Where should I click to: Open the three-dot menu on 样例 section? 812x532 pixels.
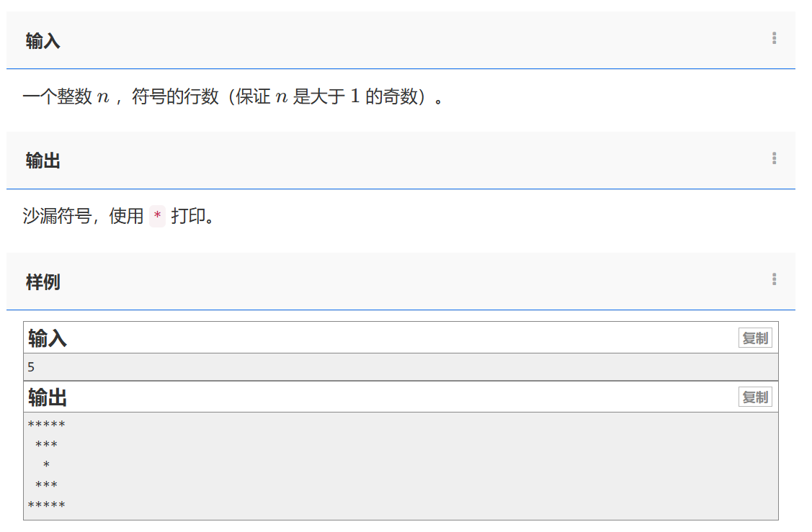[774, 279]
